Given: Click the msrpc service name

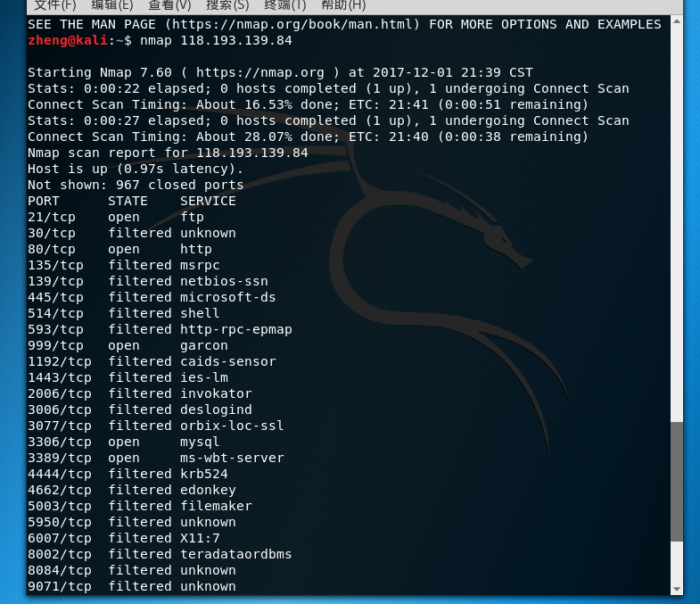Looking at the screenshot, I should [200, 265].
